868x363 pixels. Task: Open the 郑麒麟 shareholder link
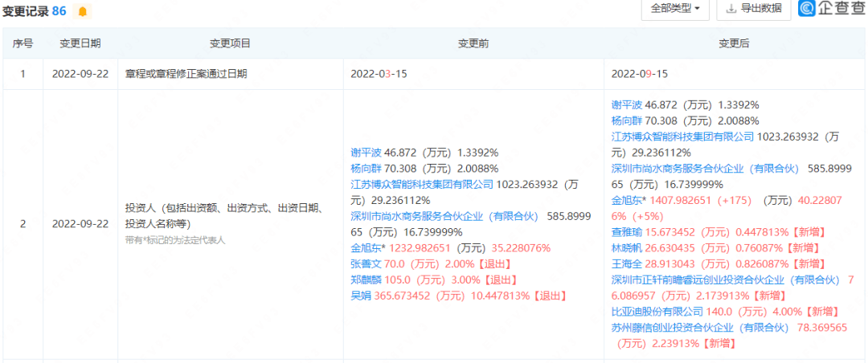click(x=366, y=280)
